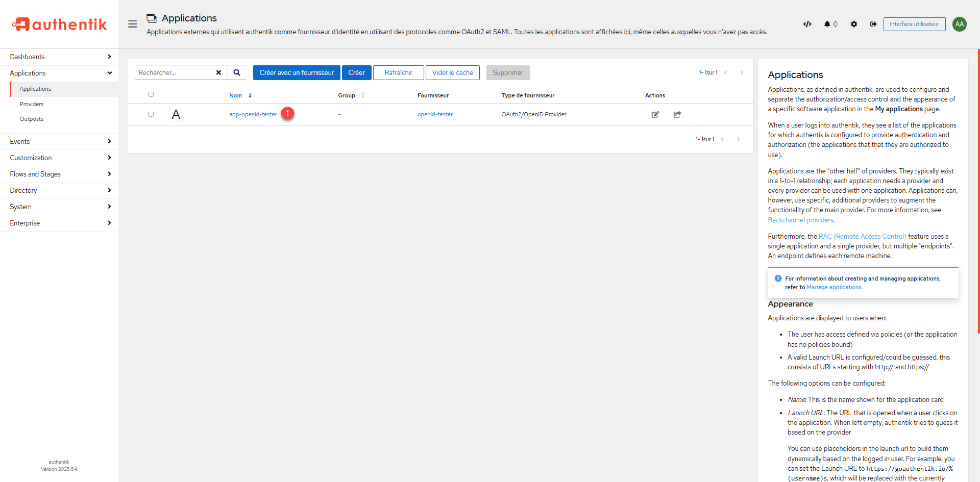The image size is (980, 482).
Task: Expand the Dashboards sidebar section
Action: pyautogui.click(x=59, y=57)
